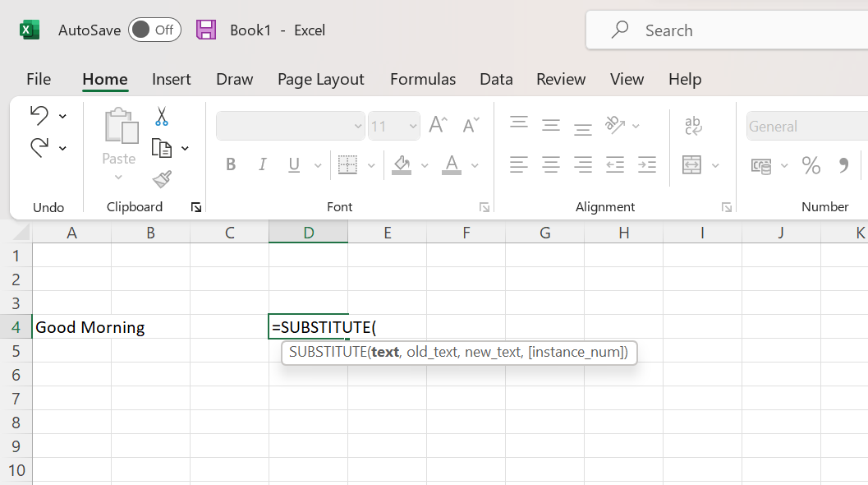Select the Cut scissors icon
Viewport: 868px width, 485px height.
(161, 118)
